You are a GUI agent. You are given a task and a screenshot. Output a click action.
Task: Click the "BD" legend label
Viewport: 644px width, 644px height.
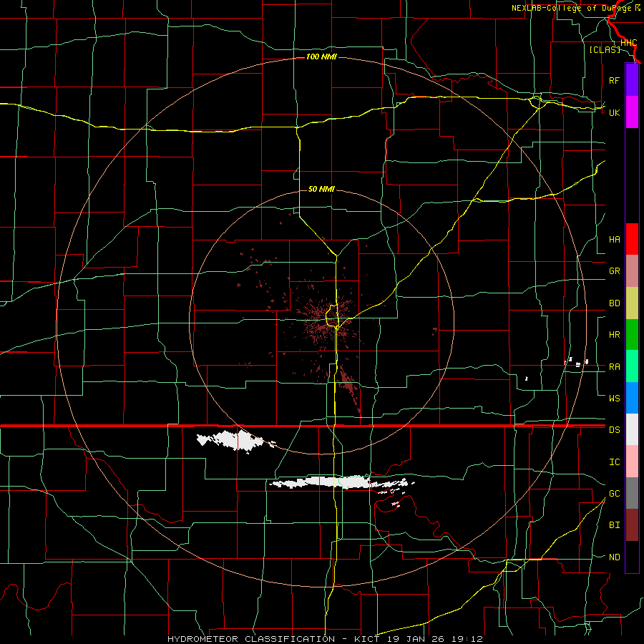614,303
